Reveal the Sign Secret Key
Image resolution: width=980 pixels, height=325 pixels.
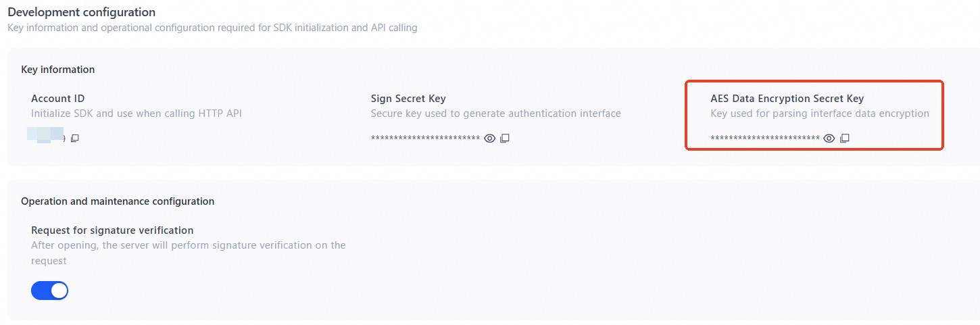pos(490,139)
